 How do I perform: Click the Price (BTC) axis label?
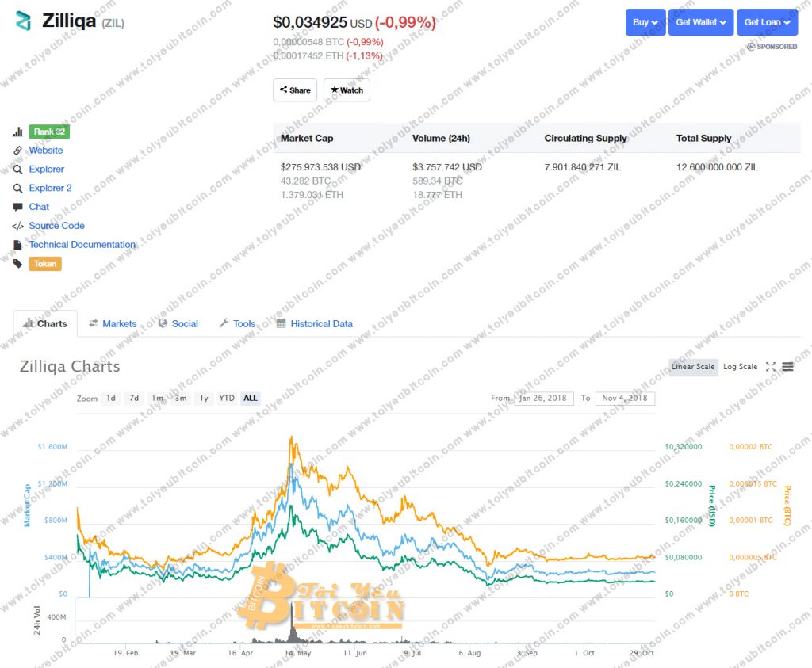pos(787,506)
